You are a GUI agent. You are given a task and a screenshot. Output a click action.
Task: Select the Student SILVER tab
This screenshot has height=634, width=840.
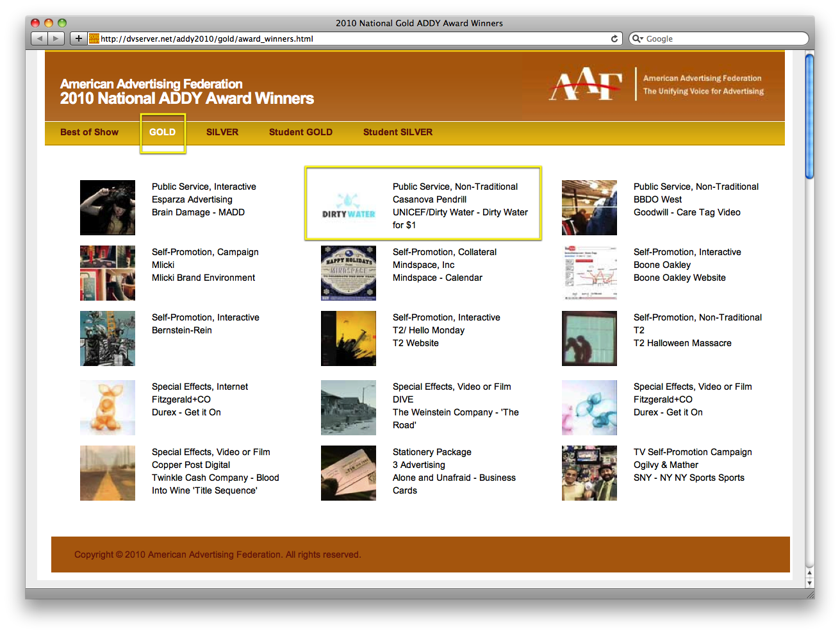coord(397,132)
